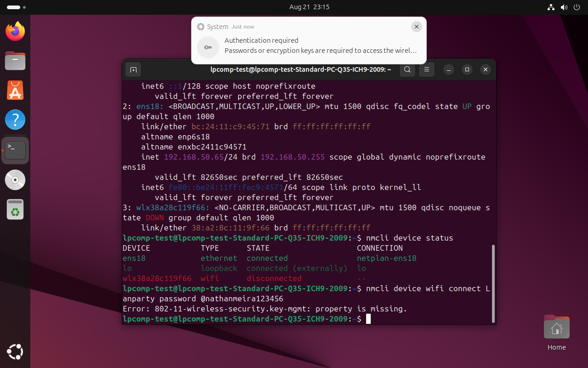Dismiss the Authentication required notification
This screenshot has width=588, height=368.
pos(416,27)
